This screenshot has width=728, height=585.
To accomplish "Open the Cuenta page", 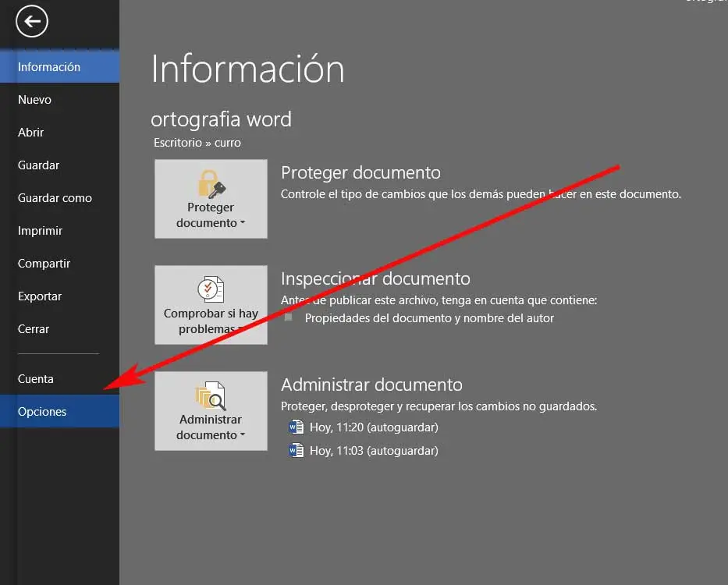I will coord(59,379).
